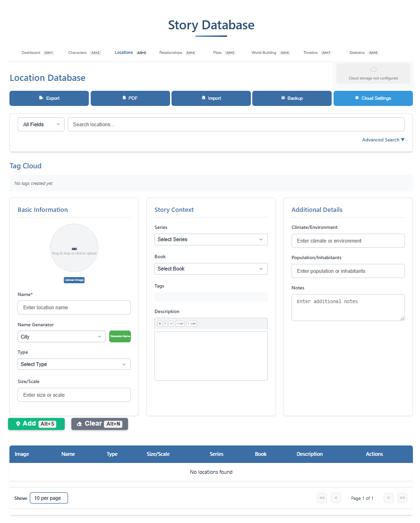420x523 pixels.
Task: Open Cloud Settings
Action: click(x=373, y=98)
